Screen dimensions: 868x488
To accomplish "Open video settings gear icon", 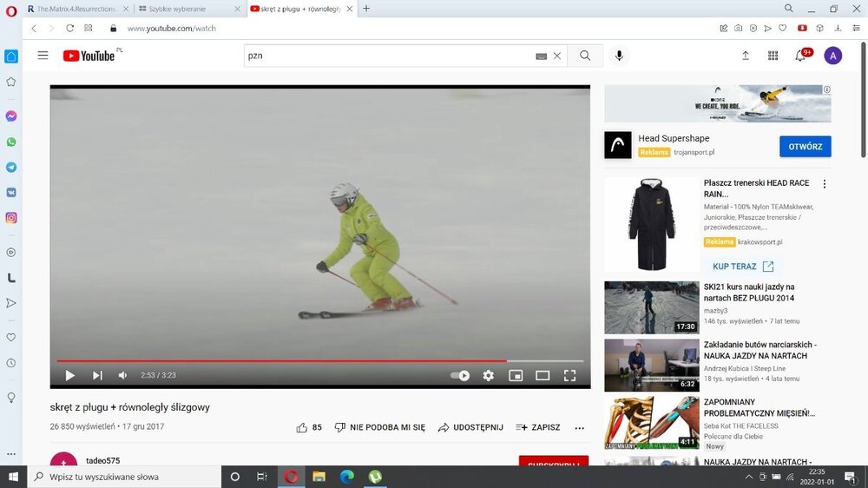I will (488, 375).
